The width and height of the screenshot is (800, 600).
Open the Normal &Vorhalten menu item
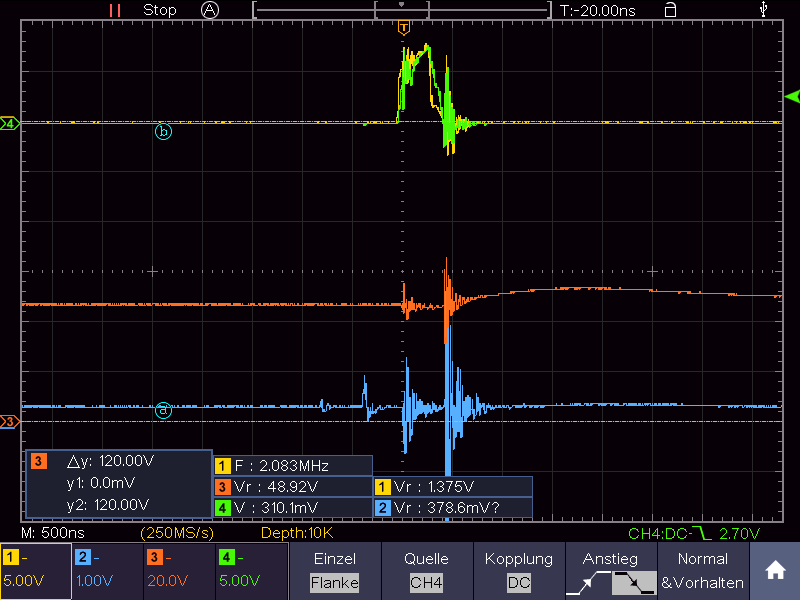[703, 570]
